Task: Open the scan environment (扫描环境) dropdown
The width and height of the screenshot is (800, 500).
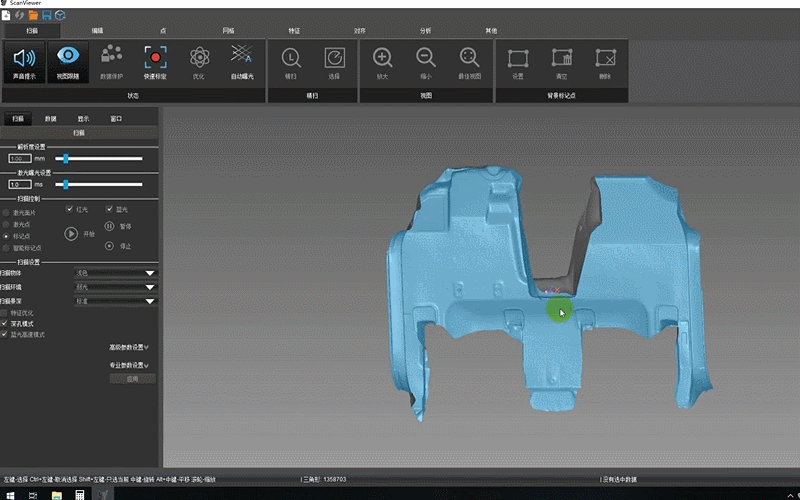Action: tap(116, 286)
